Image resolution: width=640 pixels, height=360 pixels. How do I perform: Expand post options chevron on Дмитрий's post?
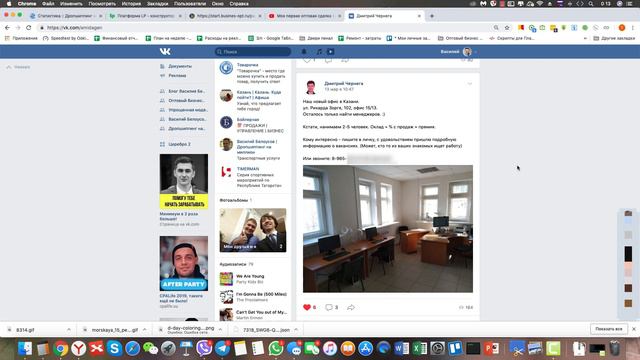[x=469, y=84]
